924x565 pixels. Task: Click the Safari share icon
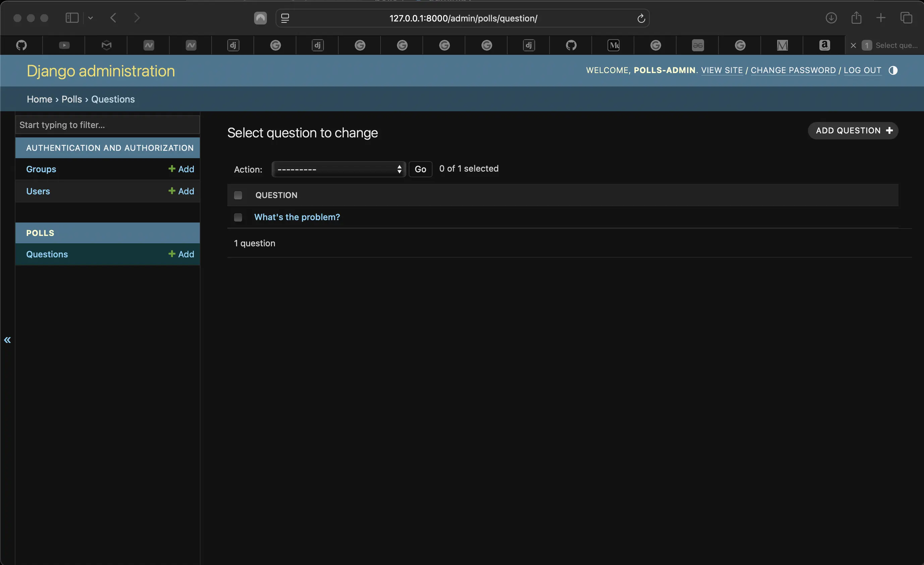click(x=856, y=18)
